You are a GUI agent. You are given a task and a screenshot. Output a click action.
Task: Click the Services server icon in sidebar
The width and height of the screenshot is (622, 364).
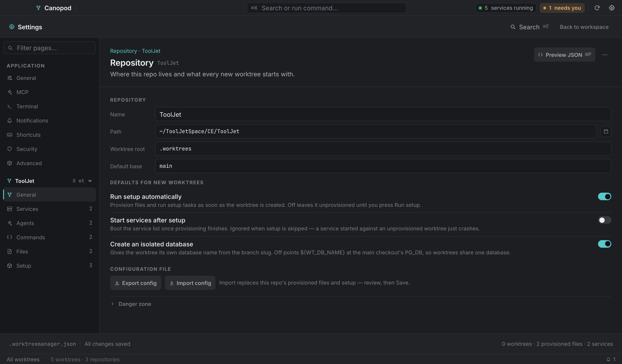coord(10,209)
